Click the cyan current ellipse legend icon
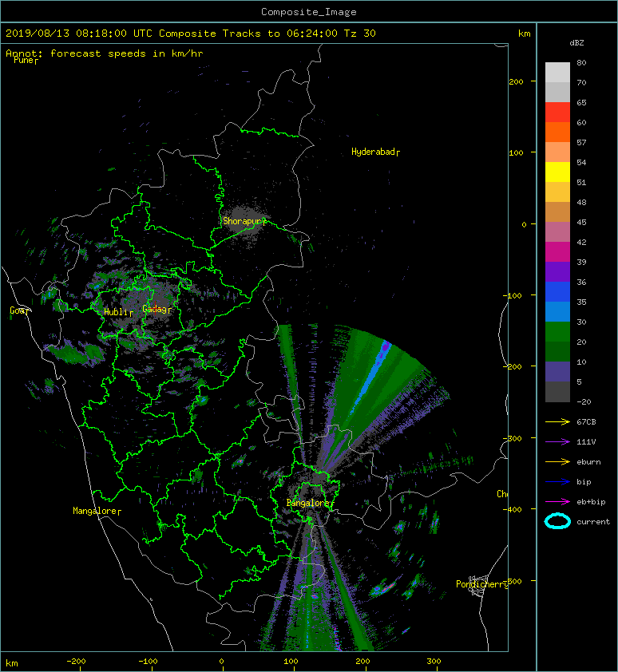This screenshot has width=618, height=672. pyautogui.click(x=557, y=521)
